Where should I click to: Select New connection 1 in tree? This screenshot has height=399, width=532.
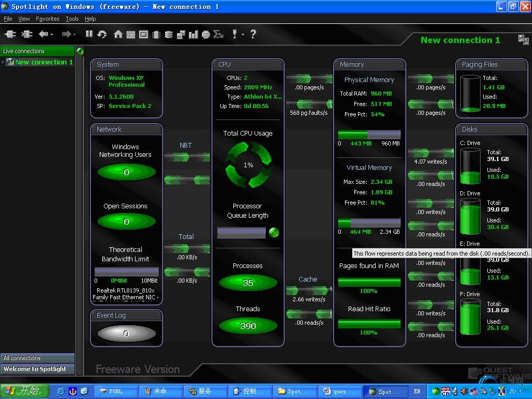44,62
